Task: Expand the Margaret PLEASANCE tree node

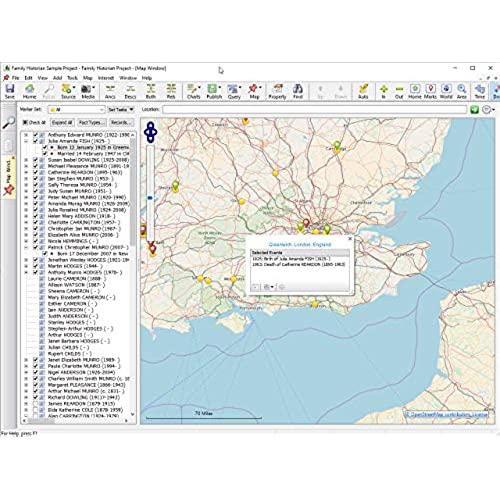Action: coord(26,385)
